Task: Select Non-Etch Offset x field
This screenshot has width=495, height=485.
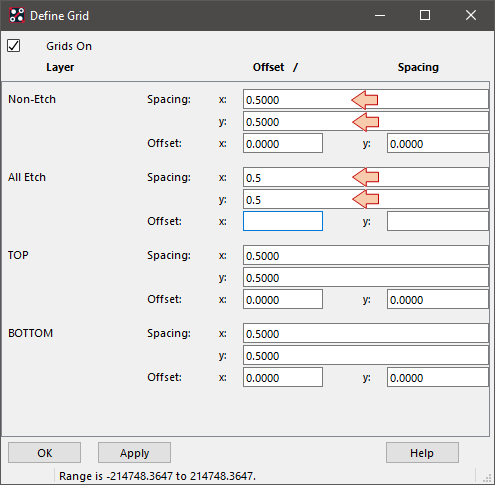Action: point(283,143)
